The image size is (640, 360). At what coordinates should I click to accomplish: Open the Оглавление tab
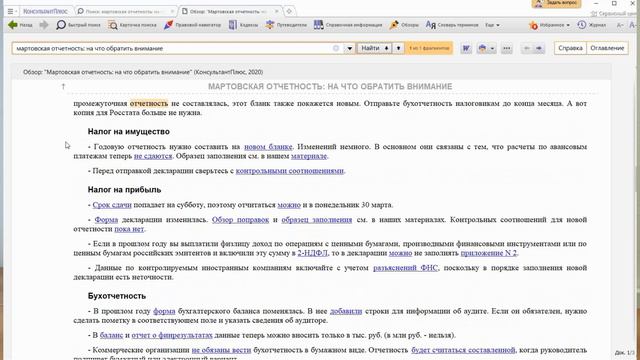pos(607,48)
